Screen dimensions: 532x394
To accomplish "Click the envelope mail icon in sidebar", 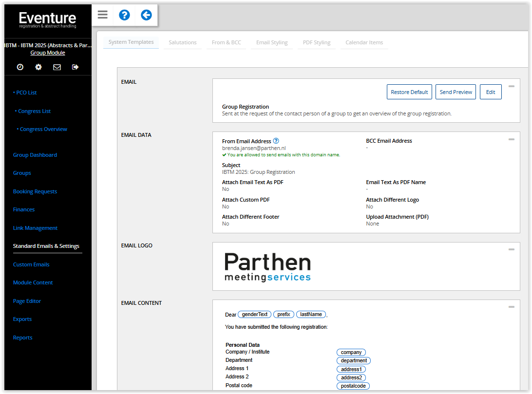I will coord(57,67).
